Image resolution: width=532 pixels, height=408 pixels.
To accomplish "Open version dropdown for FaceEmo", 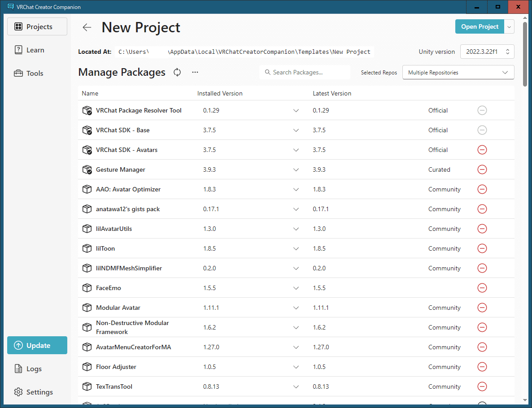I will tap(296, 288).
